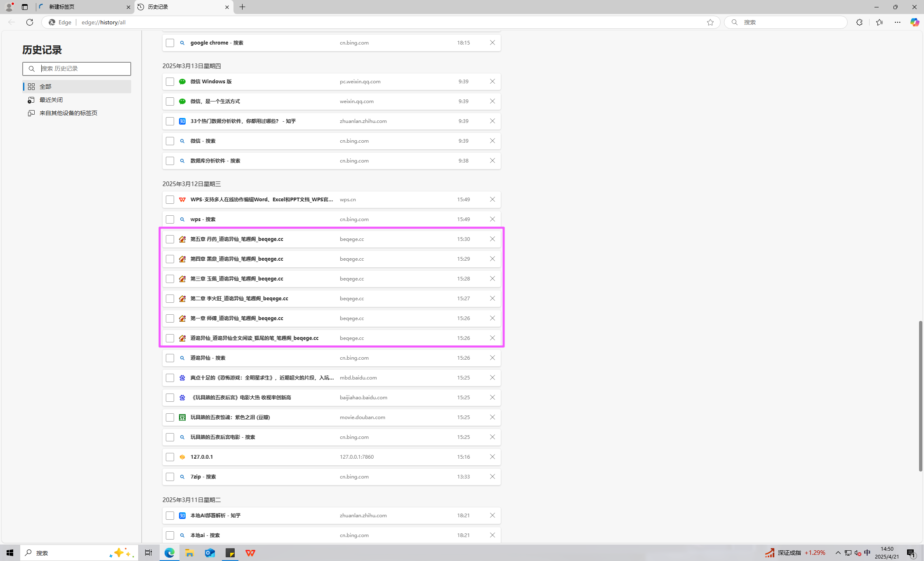Open 玩具熊的五夜后宫电影 - 搜索 link
This screenshot has height=561, width=924.
pyautogui.click(x=223, y=437)
